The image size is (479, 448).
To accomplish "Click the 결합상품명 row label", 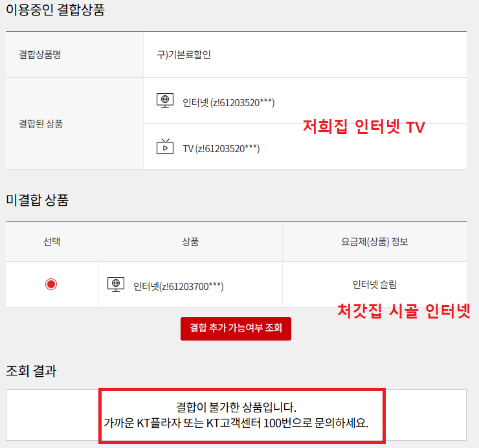I will tap(40, 54).
